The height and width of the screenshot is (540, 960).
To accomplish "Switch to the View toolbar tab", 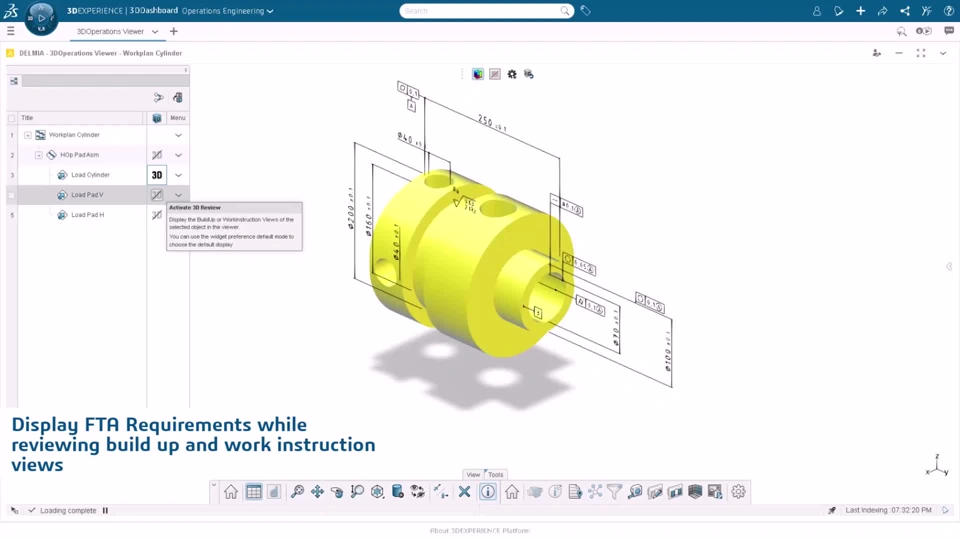I will click(473, 474).
